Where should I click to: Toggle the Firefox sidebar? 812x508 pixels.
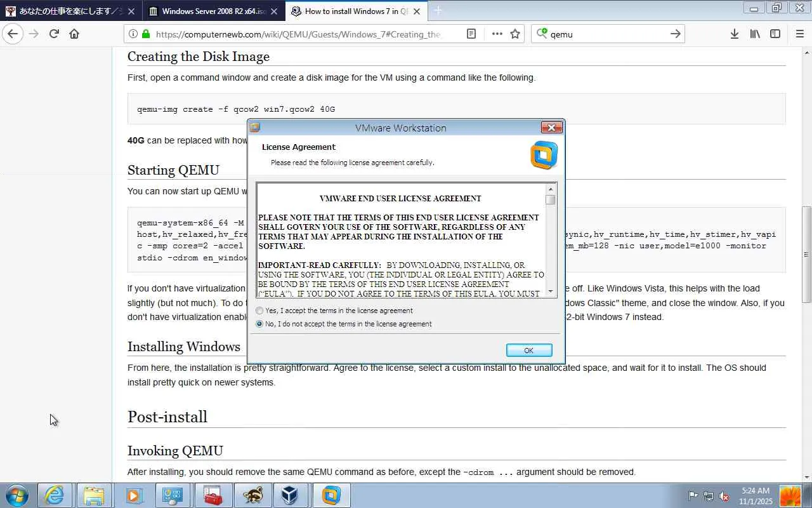pos(775,34)
